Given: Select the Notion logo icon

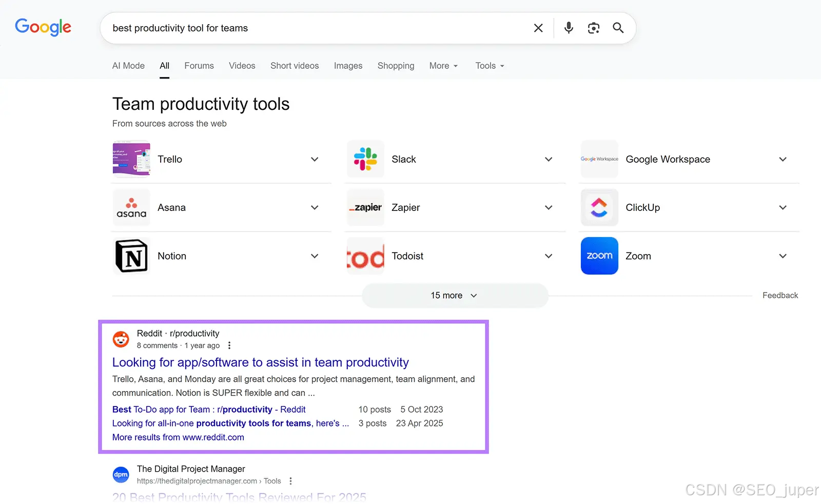Looking at the screenshot, I should pos(131,256).
